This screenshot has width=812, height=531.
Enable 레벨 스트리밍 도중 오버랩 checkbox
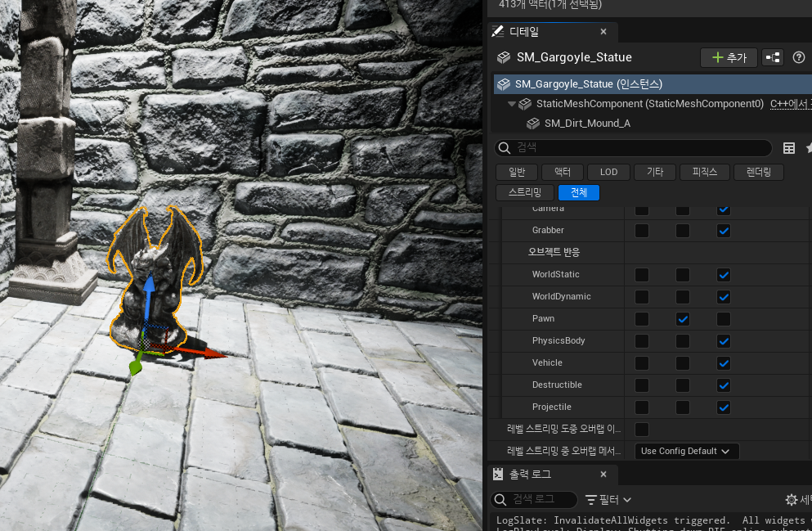642,430
